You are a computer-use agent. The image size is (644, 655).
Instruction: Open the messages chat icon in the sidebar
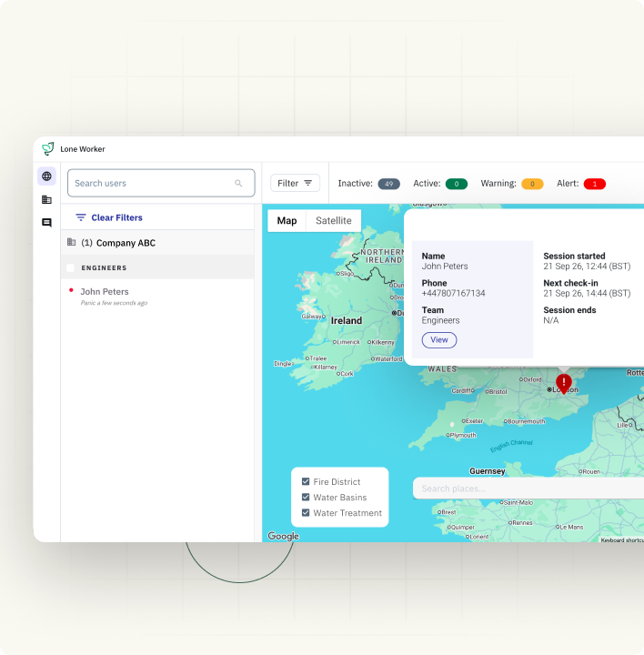pyautogui.click(x=46, y=223)
